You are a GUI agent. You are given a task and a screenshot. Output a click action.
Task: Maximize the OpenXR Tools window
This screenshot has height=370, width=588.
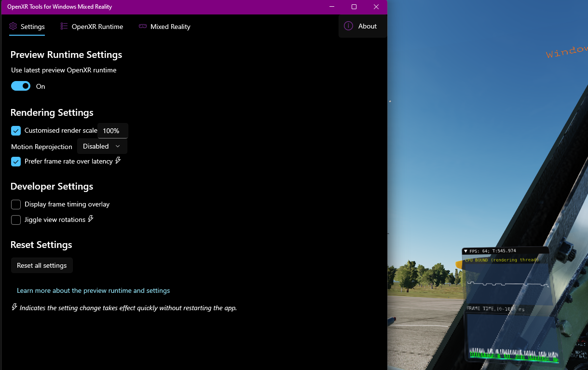pos(354,7)
